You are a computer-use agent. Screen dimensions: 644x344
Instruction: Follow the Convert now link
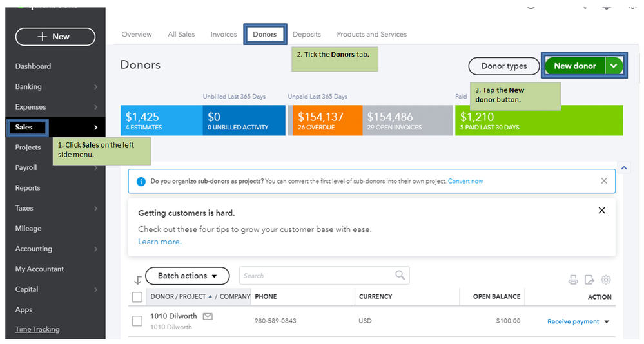[x=465, y=181]
